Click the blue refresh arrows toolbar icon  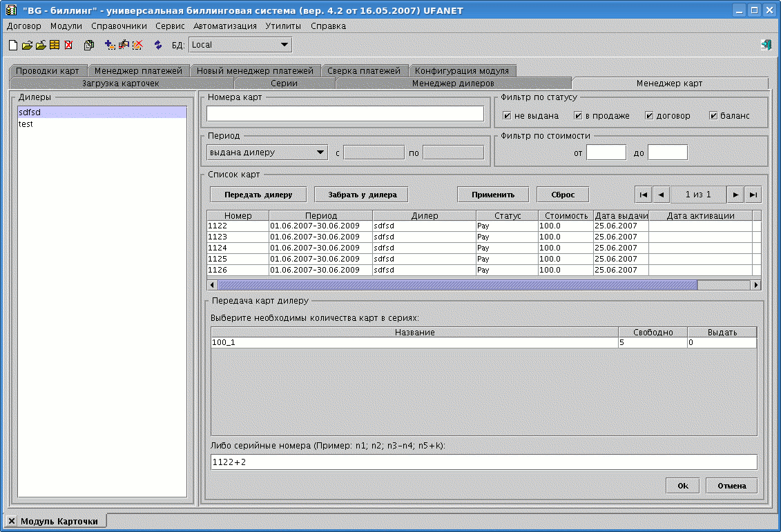[x=158, y=45]
